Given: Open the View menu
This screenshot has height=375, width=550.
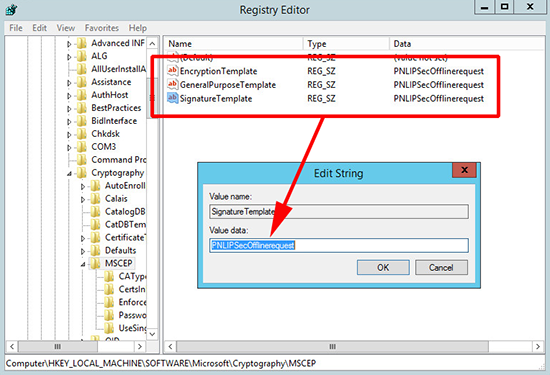Looking at the screenshot, I should tap(66, 28).
